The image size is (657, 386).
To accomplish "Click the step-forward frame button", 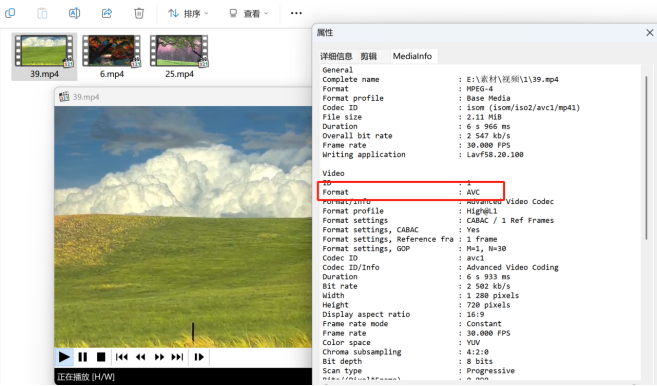I will 199,357.
